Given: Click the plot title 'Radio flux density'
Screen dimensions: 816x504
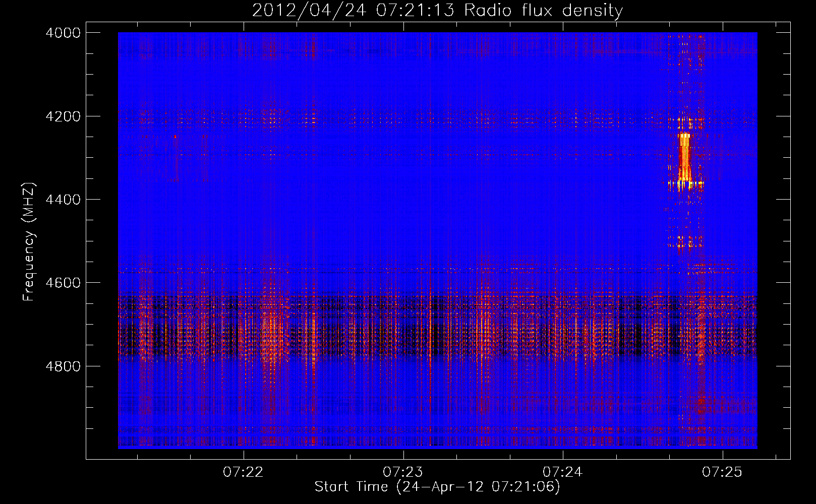Looking at the screenshot, I should click(x=543, y=11).
